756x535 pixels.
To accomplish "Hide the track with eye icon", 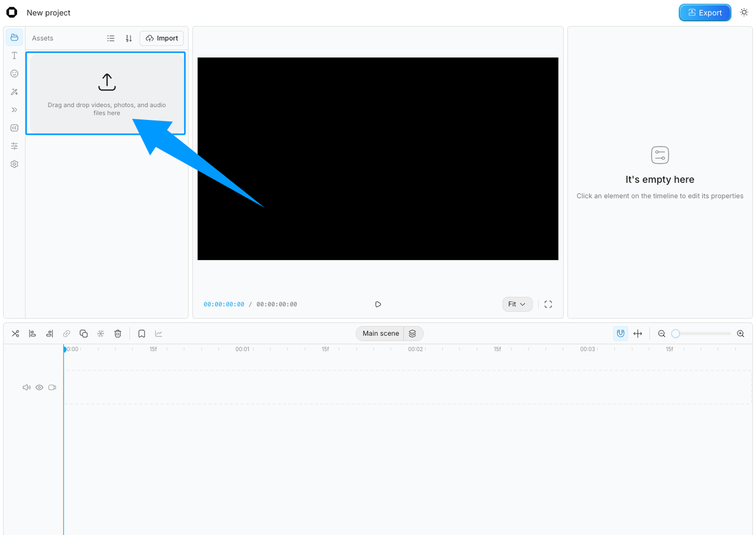I will [x=40, y=387].
